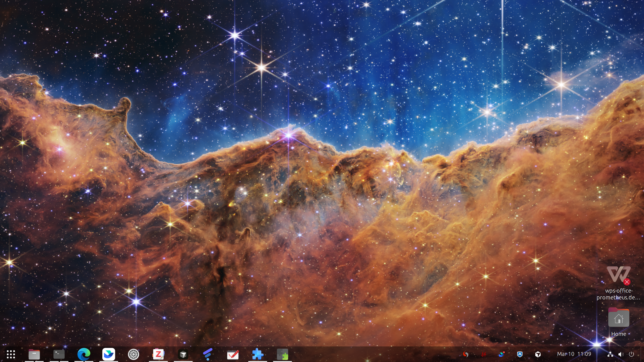Click the blue bird tray icon with a red dot

coord(501,354)
